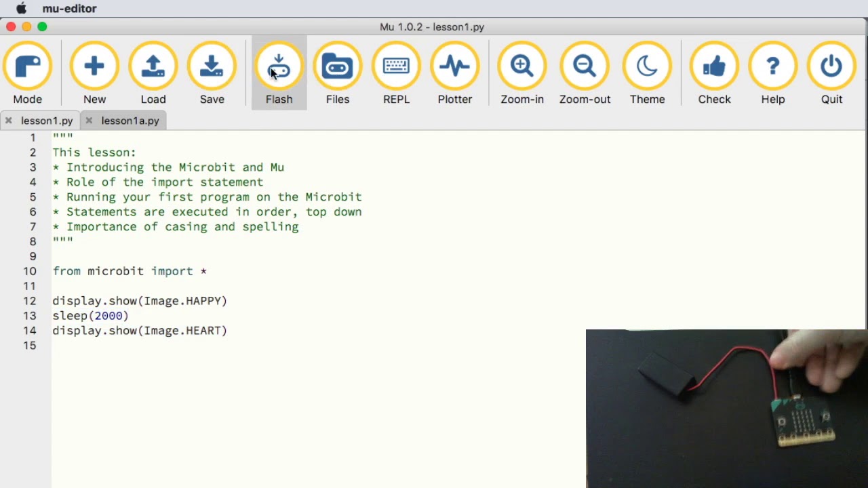Open the Apple menu
Image resolution: width=868 pixels, height=488 pixels.
tap(22, 9)
